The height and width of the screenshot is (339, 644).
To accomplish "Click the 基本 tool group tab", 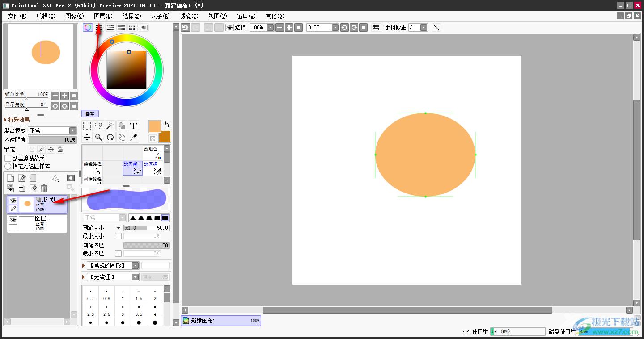I will 90,114.
